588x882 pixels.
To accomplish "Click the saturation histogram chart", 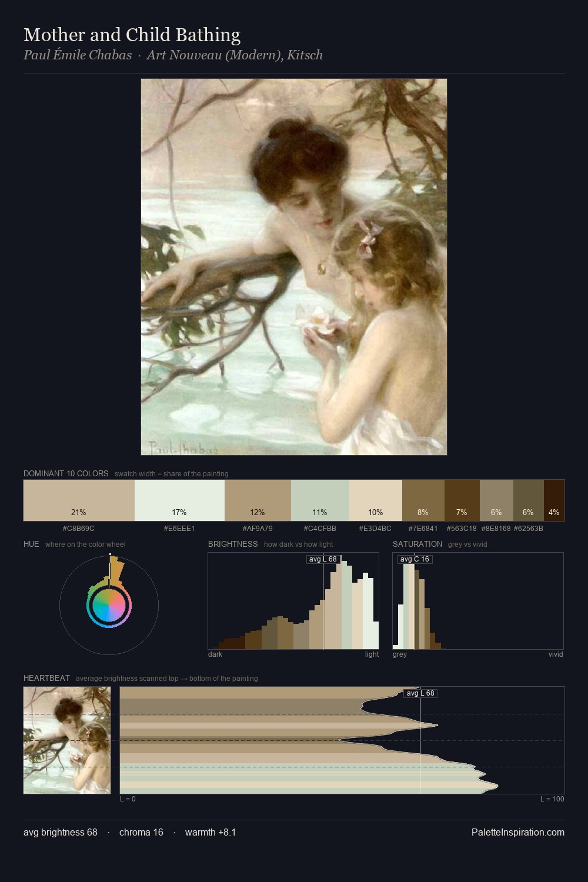I will [x=478, y=601].
